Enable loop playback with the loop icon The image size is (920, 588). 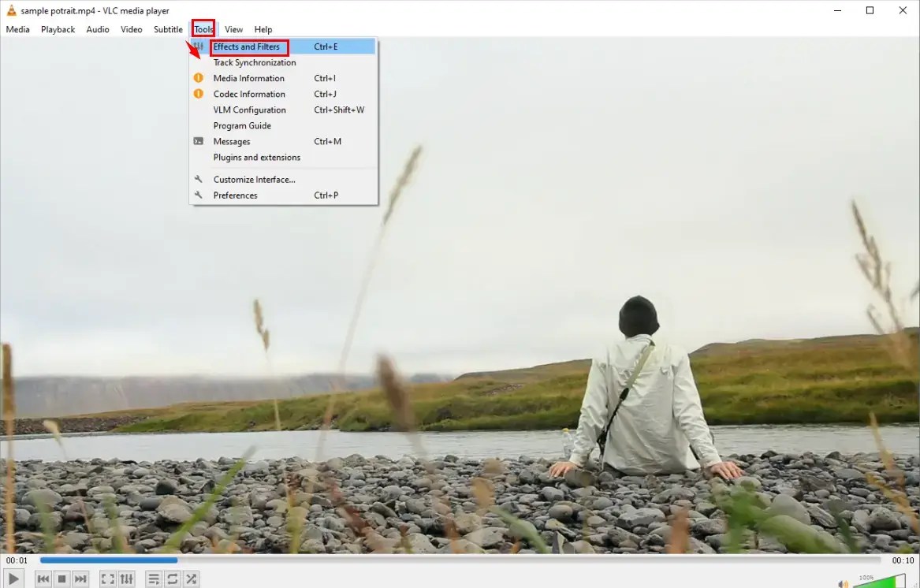click(172, 578)
